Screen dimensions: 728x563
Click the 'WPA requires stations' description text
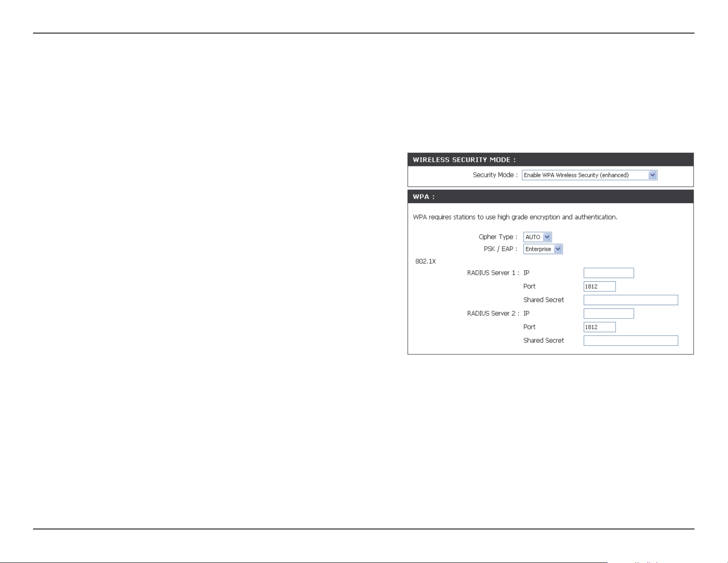(x=515, y=217)
